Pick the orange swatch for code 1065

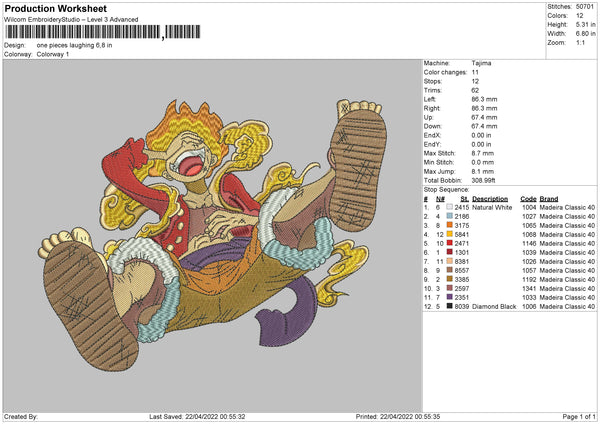click(x=449, y=225)
